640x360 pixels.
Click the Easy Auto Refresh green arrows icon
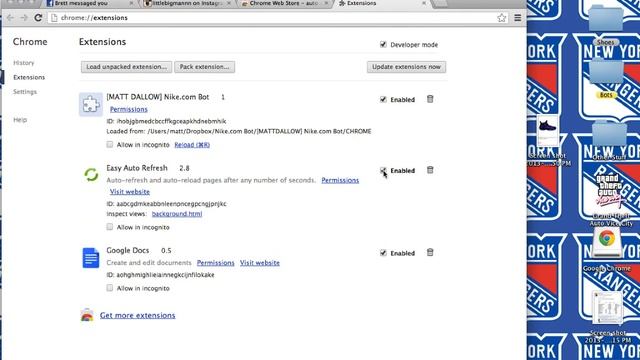point(91,175)
